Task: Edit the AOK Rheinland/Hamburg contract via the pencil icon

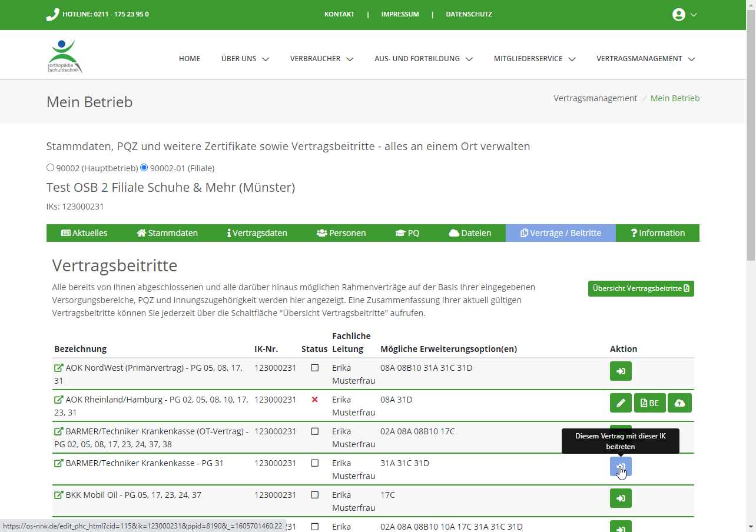Action: pyautogui.click(x=621, y=403)
